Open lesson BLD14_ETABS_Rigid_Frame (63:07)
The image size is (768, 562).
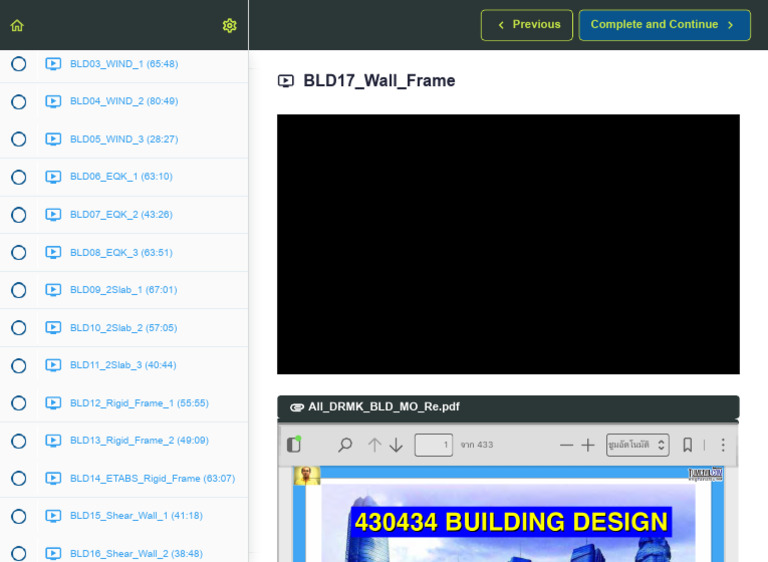point(152,478)
